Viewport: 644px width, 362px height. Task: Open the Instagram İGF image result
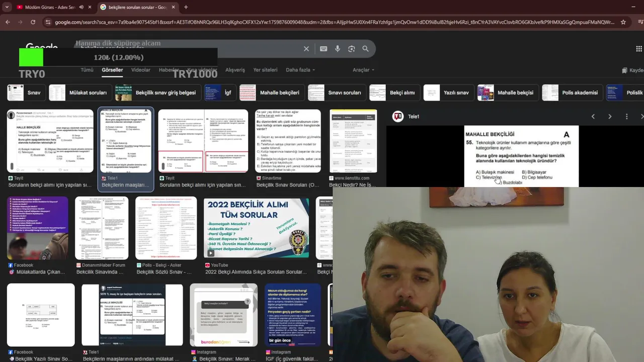coord(293,315)
